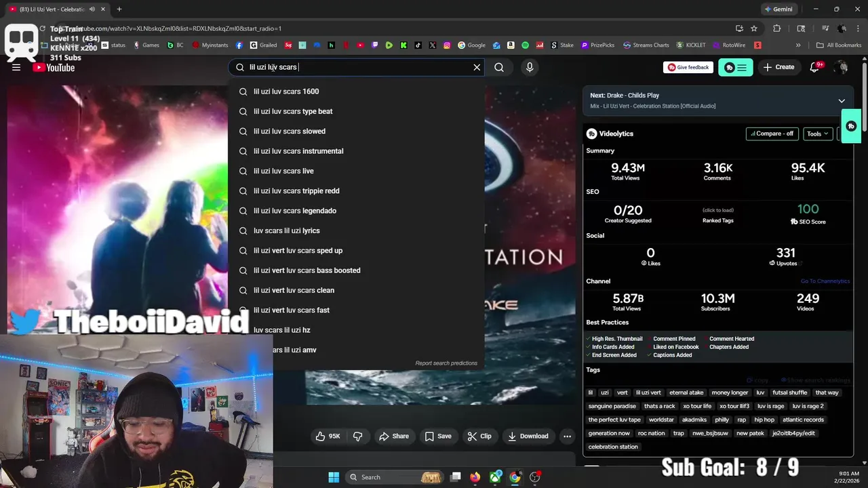Select suggestion 'lil uzi luv scars type beat'

click(x=357, y=111)
